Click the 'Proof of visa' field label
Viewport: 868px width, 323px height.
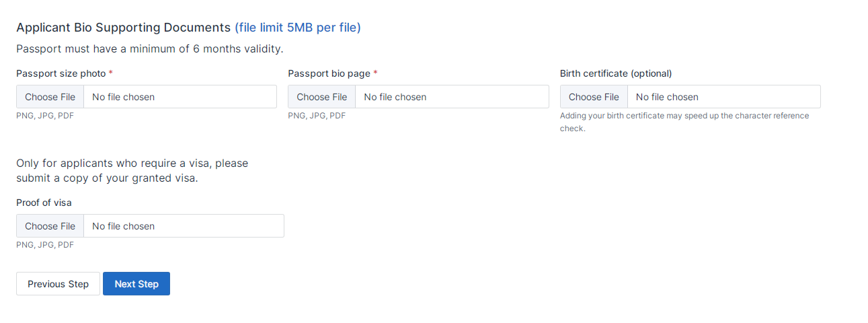(x=44, y=203)
